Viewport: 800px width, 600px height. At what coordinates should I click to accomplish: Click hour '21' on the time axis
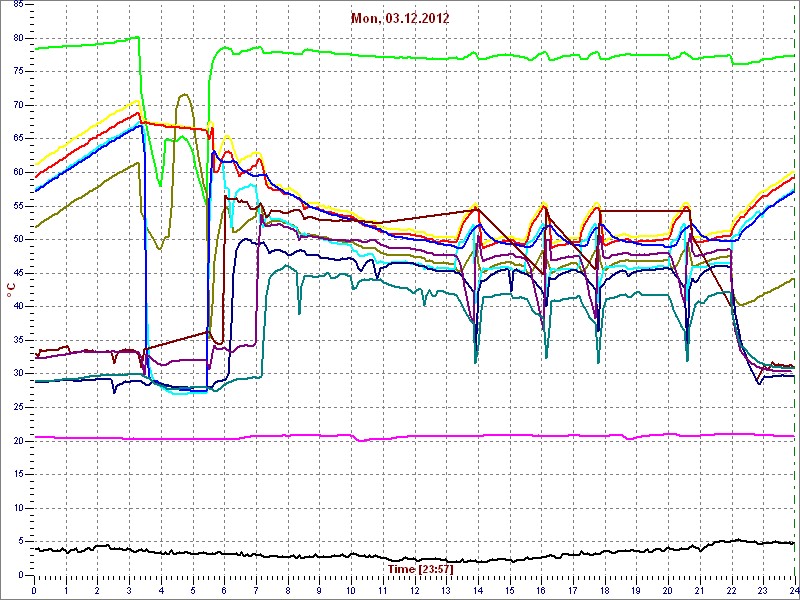coord(699,589)
